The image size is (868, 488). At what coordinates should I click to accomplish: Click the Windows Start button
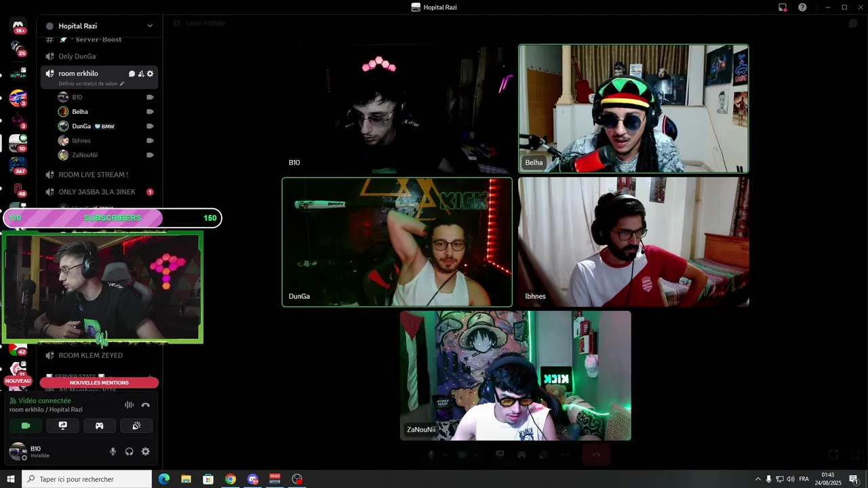point(11,479)
